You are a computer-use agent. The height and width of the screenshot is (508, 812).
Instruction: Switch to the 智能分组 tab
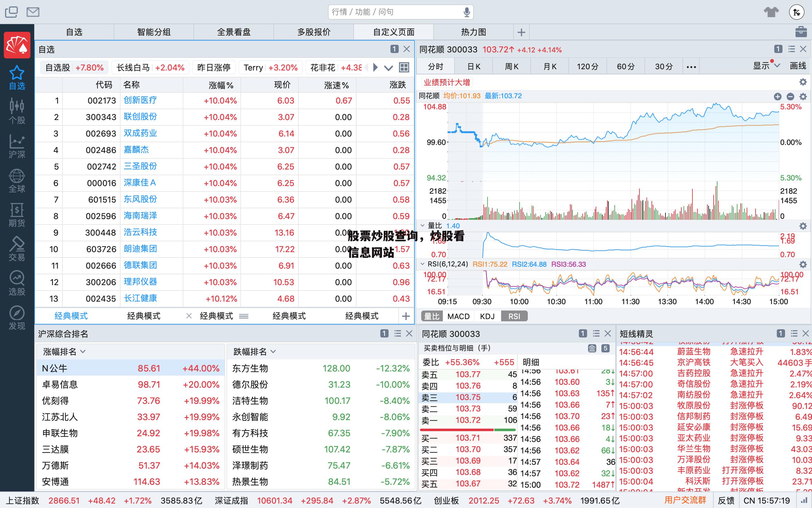(154, 32)
